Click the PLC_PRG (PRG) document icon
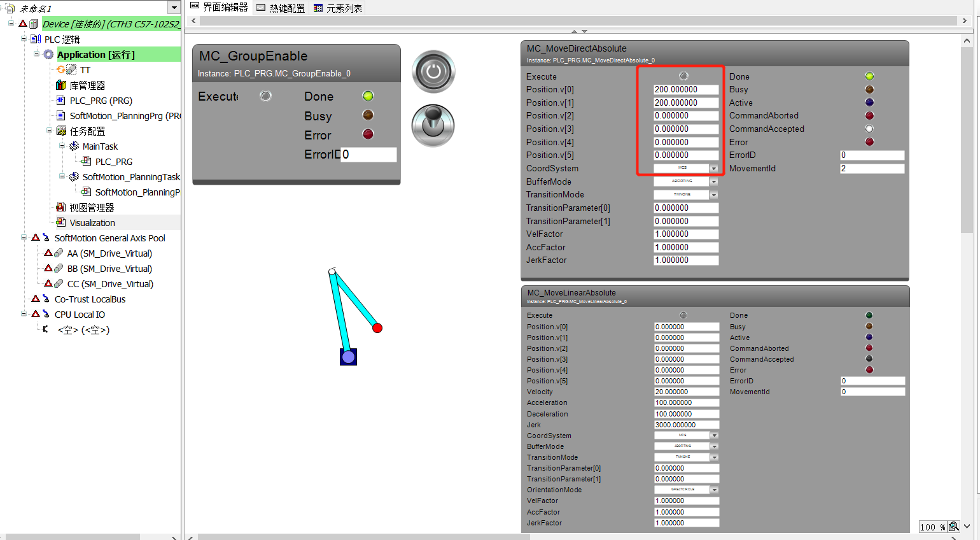 61,101
